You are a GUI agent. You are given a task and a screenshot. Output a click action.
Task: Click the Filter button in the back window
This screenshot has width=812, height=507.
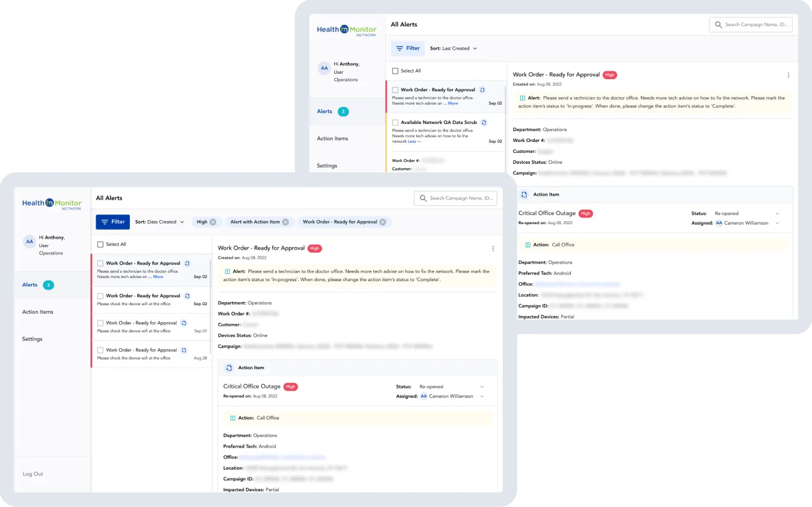pos(408,48)
